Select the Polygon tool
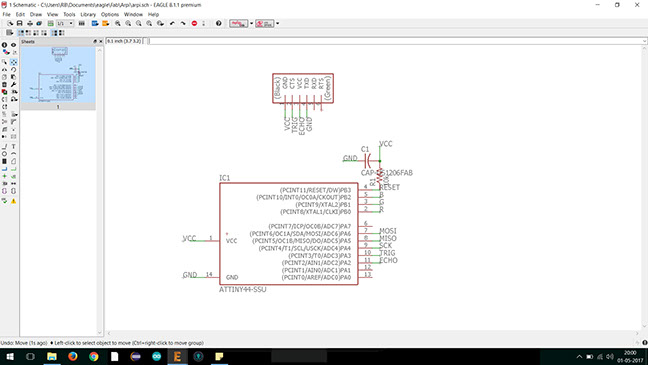This screenshot has width=648, height=365. click(14, 161)
